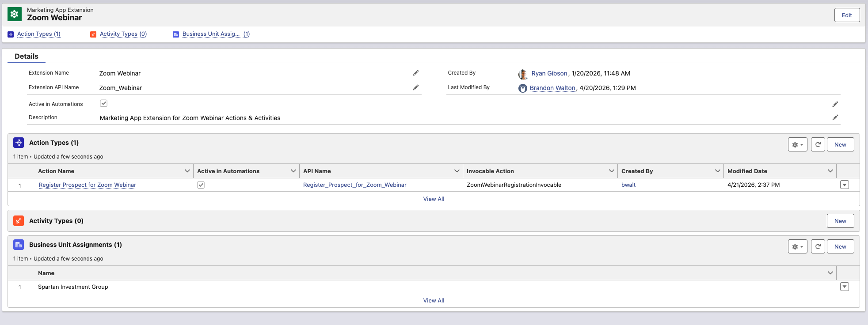Open bwalt creator link
The height and width of the screenshot is (325, 868).
pyautogui.click(x=628, y=185)
